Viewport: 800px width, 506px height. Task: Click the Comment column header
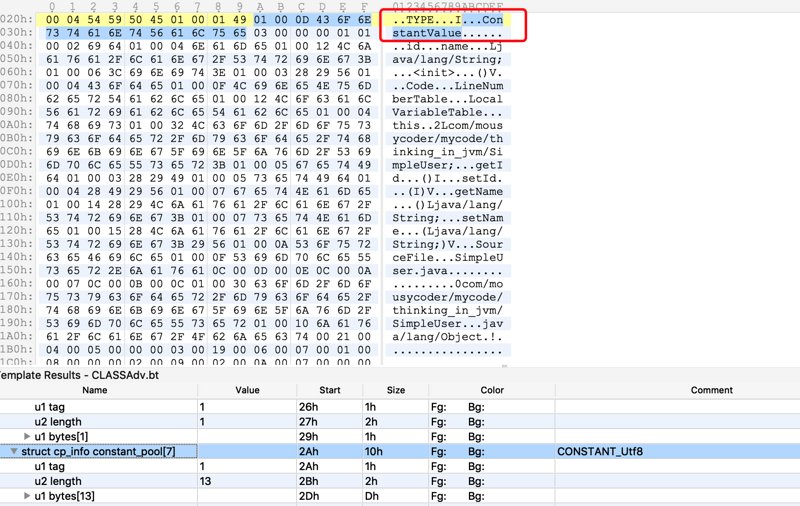[x=711, y=390]
